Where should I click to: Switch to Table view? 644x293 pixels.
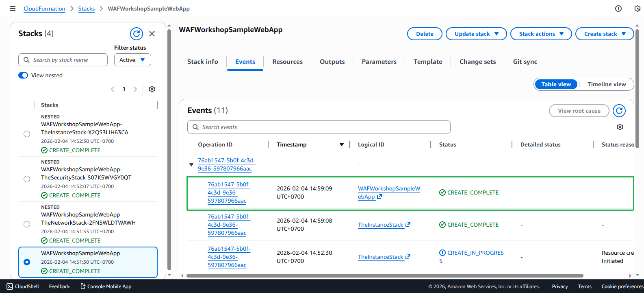556,84
